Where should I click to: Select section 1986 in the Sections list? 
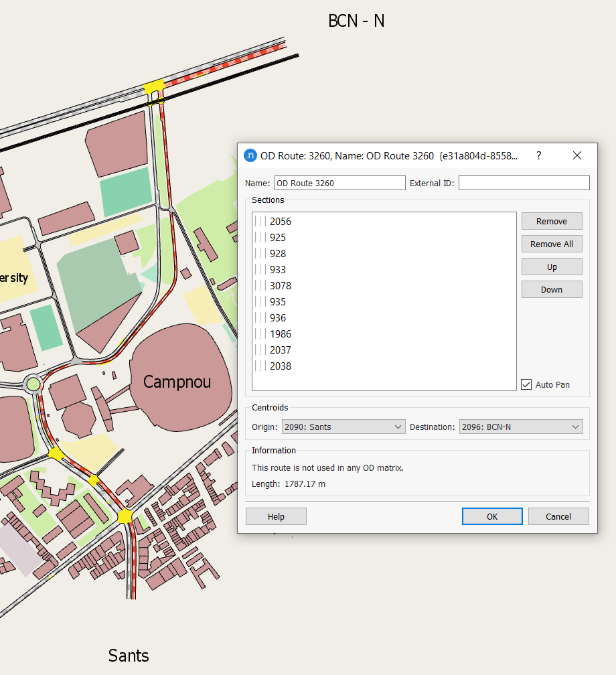[x=281, y=333]
